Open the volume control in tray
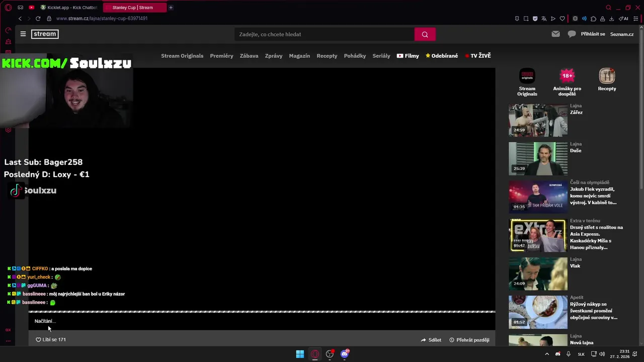This screenshot has height=362, width=644. (x=602, y=354)
